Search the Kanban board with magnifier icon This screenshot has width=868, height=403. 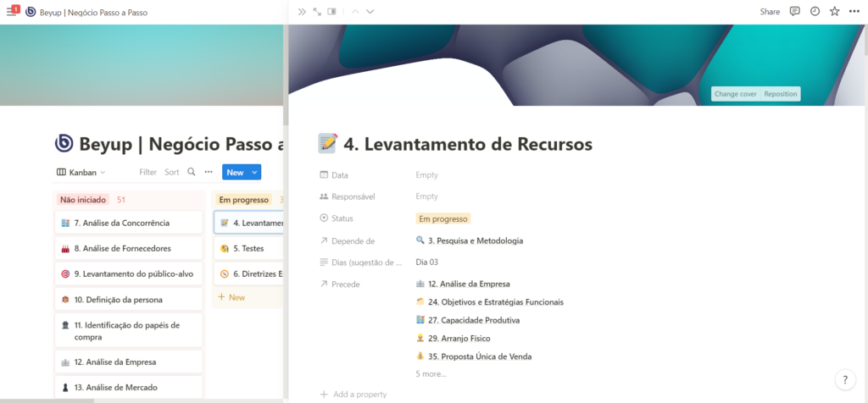192,172
